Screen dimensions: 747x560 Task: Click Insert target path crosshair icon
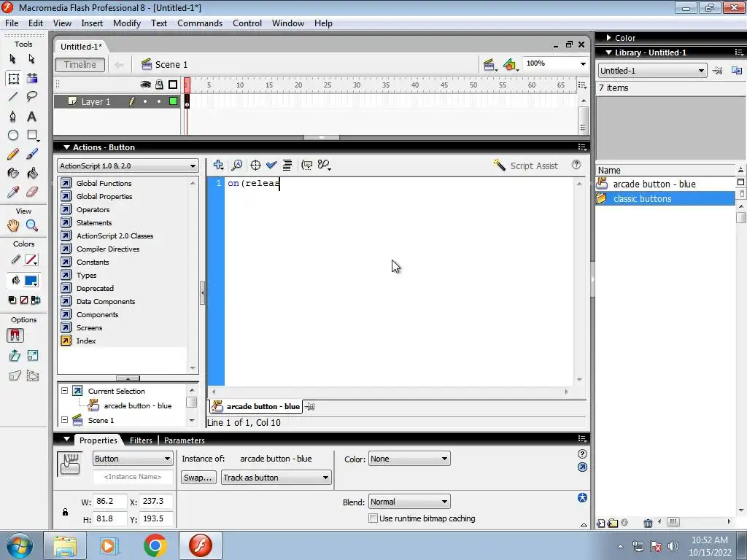(255, 166)
